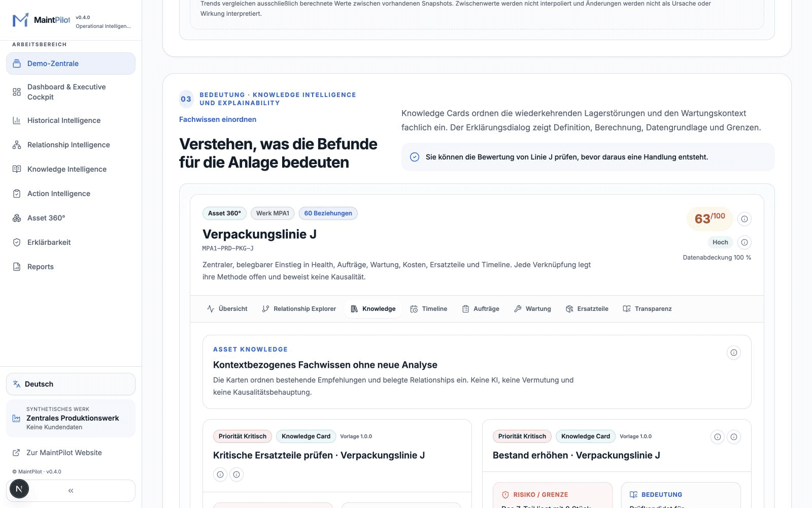The height and width of the screenshot is (508, 812).
Task: Click the Erklärbarkeit shield icon
Action: click(x=17, y=242)
